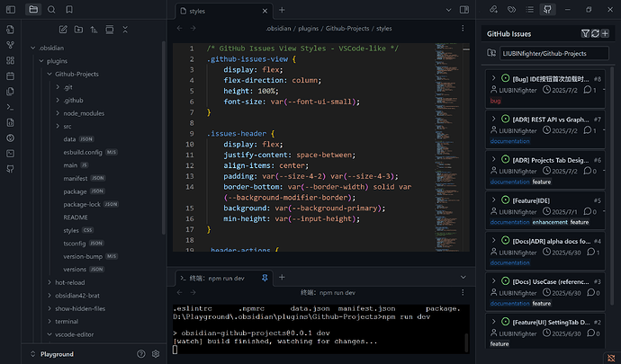The height and width of the screenshot is (364, 621).
Task: Open GitHub icon in left ribbon
Action: click(10, 169)
